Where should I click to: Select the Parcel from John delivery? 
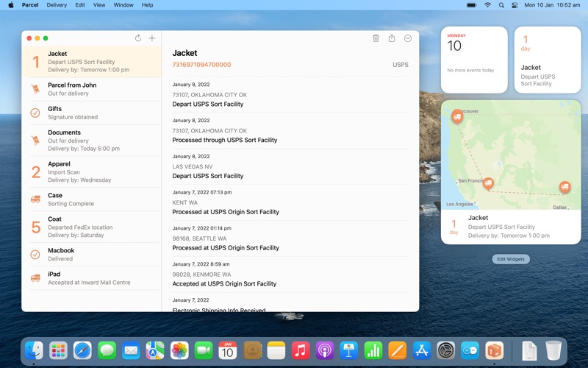(91, 89)
